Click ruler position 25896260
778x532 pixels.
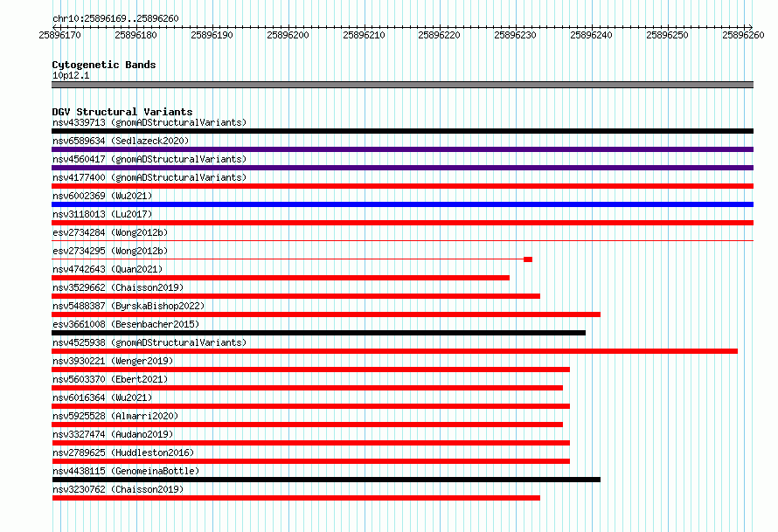point(743,35)
